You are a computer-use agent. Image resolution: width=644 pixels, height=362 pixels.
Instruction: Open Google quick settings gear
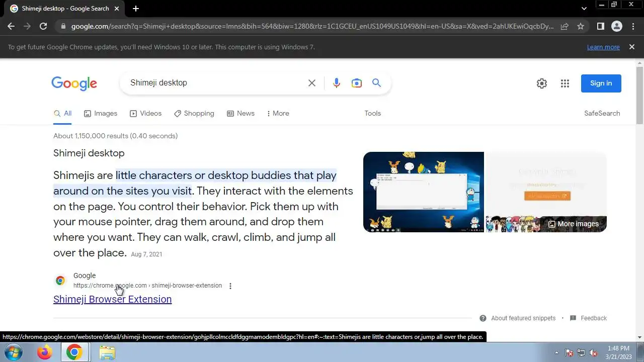click(541, 83)
